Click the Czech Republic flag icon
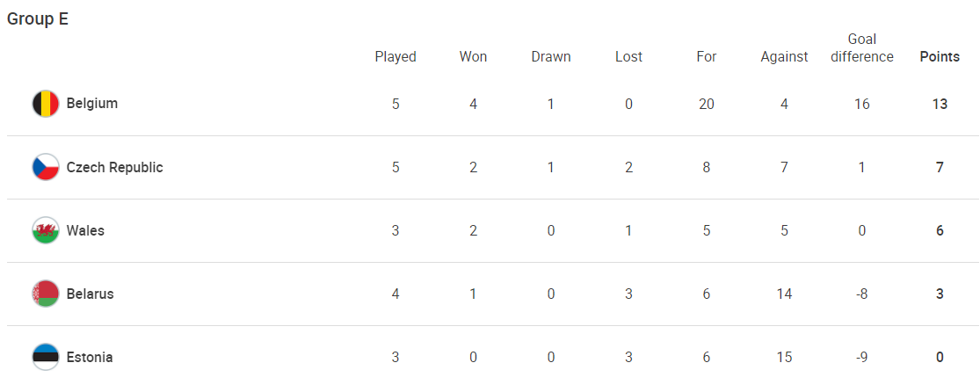The width and height of the screenshot is (980, 392). (x=46, y=167)
